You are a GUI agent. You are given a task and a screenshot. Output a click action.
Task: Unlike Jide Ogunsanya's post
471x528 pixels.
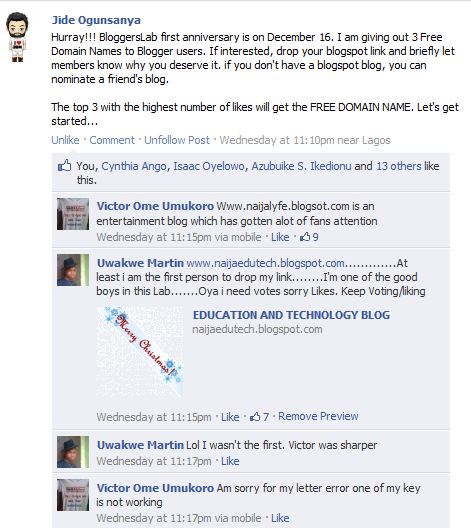pos(65,140)
